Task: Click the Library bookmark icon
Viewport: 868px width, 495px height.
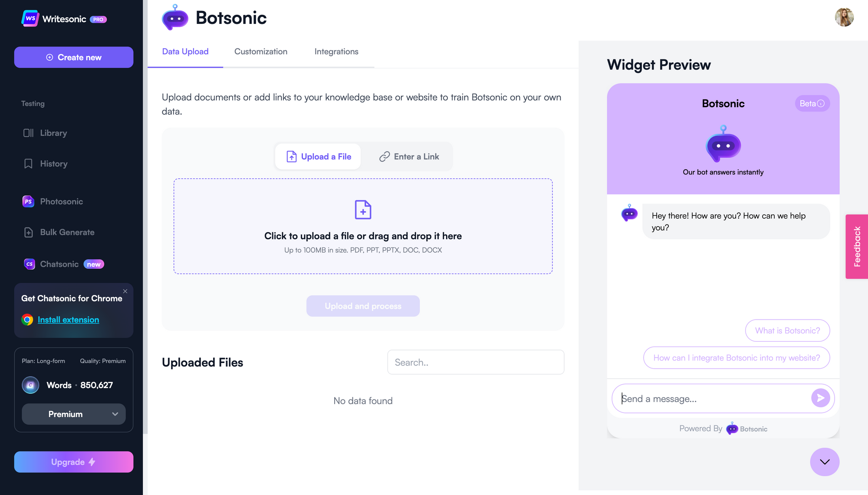Action: (x=28, y=133)
